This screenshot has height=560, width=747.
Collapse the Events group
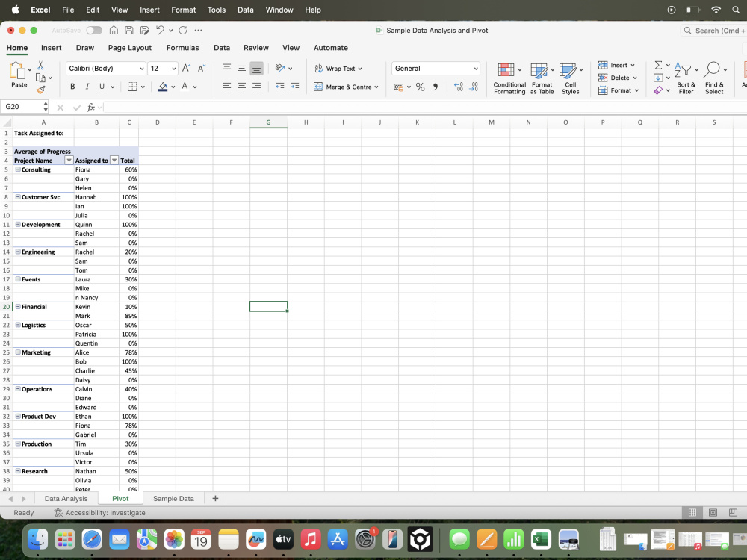pos(18,279)
